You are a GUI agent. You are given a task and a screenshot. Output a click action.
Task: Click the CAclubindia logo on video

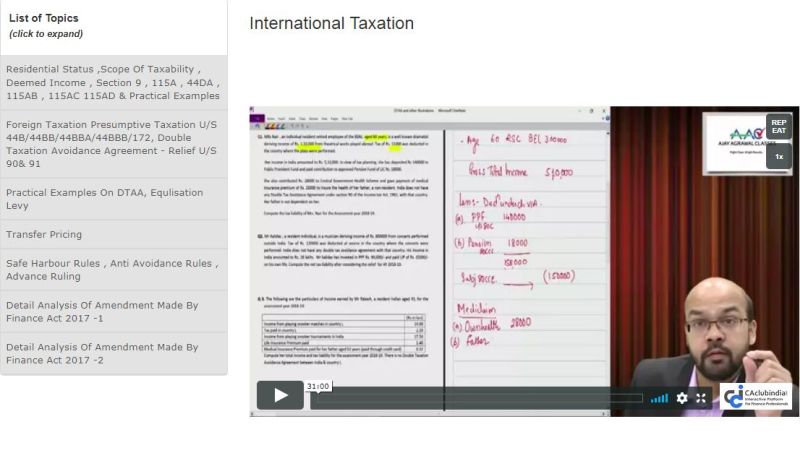pos(757,396)
